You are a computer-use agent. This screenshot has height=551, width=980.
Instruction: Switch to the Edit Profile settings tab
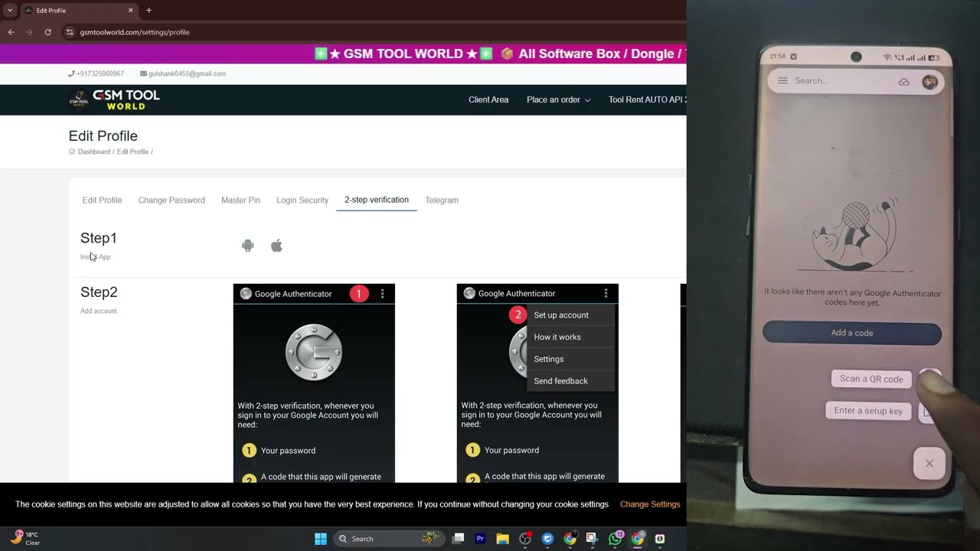[x=102, y=200]
